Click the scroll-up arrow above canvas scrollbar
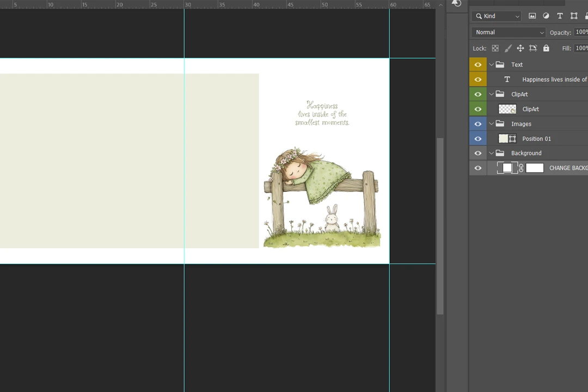This screenshot has width=588, height=392. [x=440, y=5]
